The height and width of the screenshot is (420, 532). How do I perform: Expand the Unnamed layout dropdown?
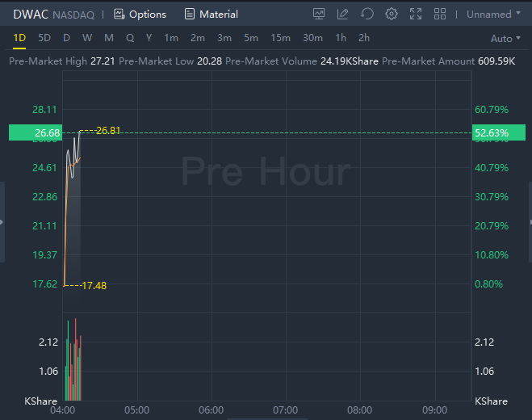[x=493, y=15]
